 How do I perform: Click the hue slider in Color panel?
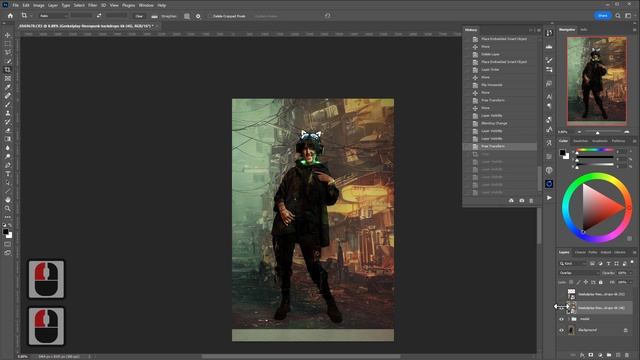[x=595, y=150]
